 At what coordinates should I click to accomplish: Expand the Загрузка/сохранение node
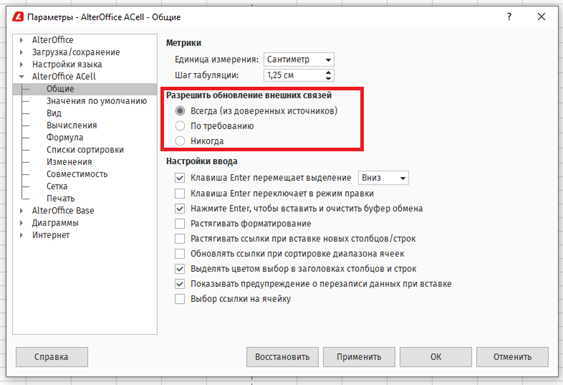coord(21,52)
